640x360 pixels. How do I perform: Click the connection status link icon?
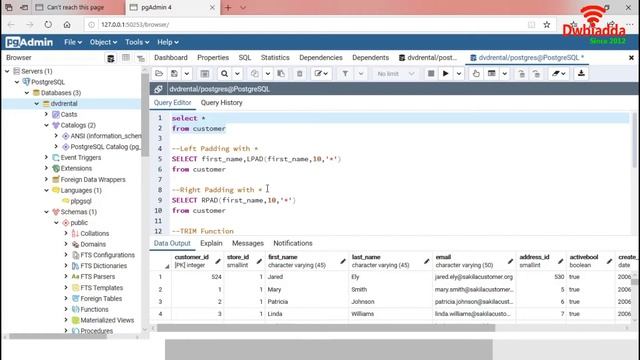pos(158,89)
